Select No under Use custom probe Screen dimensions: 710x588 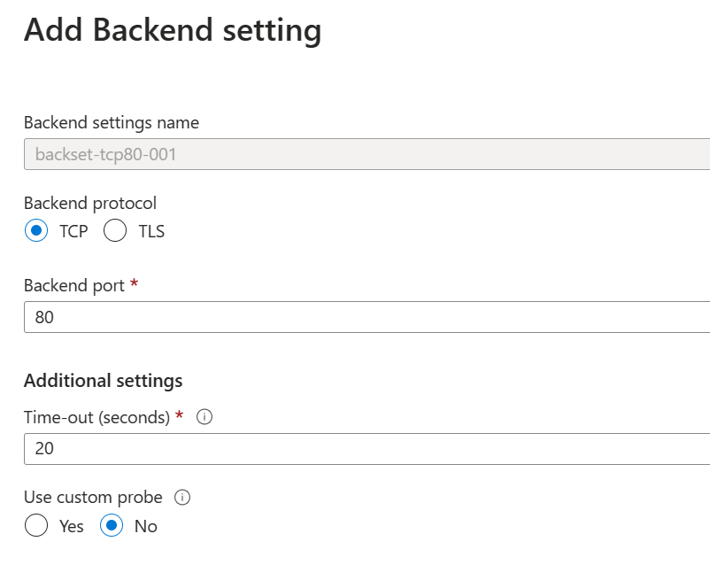(113, 525)
